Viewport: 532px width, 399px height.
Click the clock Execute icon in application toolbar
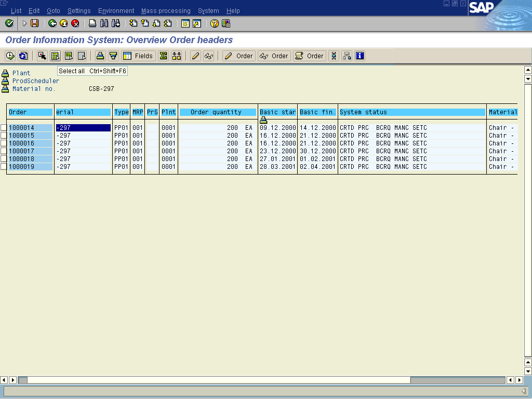[x=10, y=56]
